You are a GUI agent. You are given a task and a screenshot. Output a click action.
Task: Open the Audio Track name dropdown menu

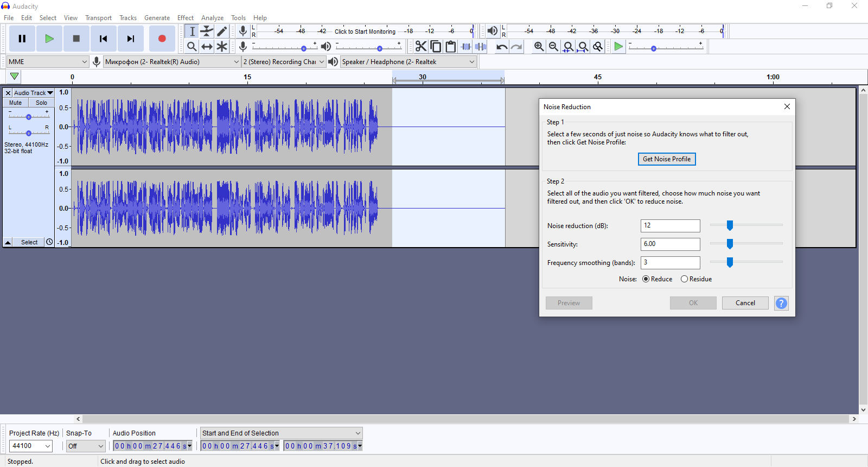pos(33,93)
